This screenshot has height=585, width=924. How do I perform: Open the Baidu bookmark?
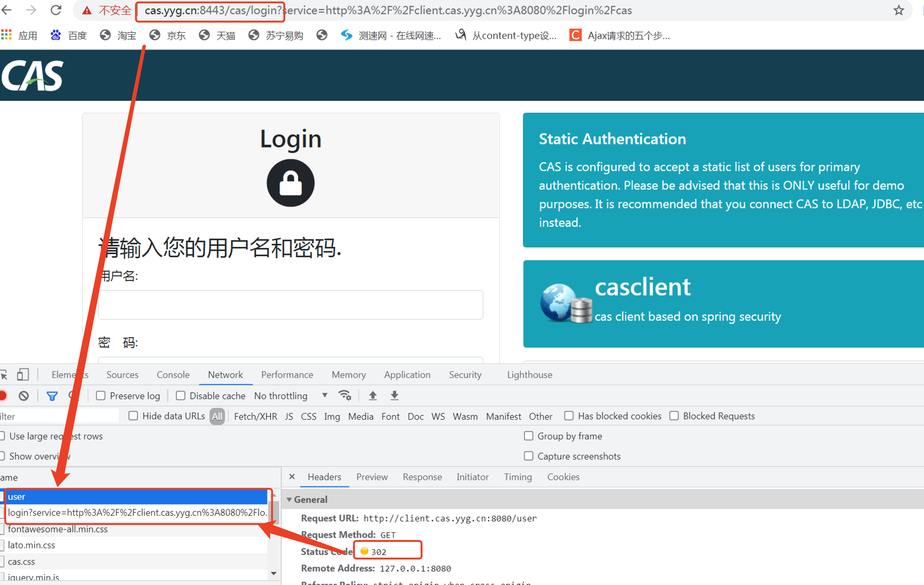68,35
